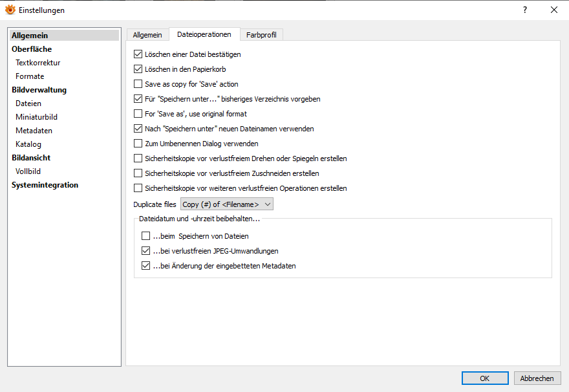
Task: Switch to the Farbprofil tab
Action: coord(261,35)
